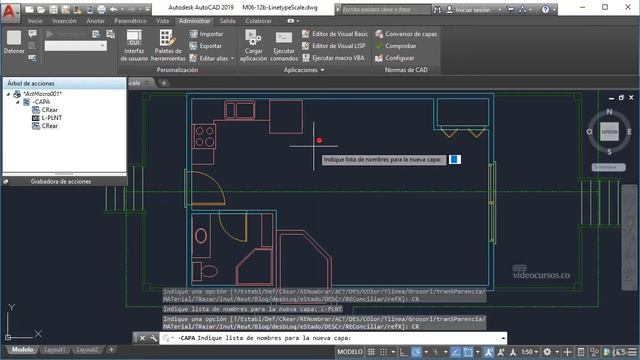640x360 pixels.
Task: Open Editor de Visual Basic
Action: coord(335,34)
